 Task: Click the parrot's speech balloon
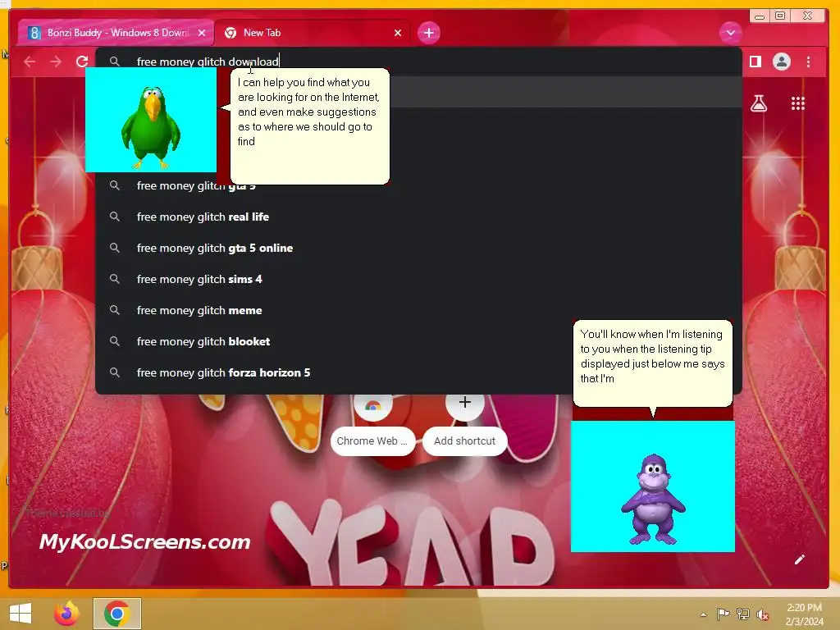pos(309,126)
